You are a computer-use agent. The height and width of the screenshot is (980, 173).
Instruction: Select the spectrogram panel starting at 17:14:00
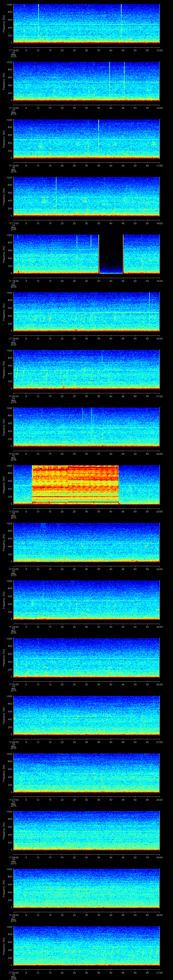tap(87, 24)
